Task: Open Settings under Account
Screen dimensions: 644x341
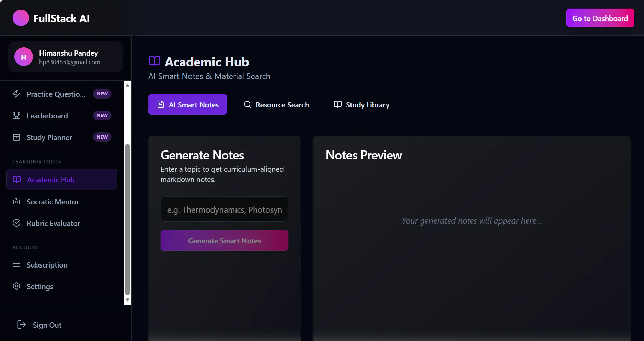Action: click(62, 286)
